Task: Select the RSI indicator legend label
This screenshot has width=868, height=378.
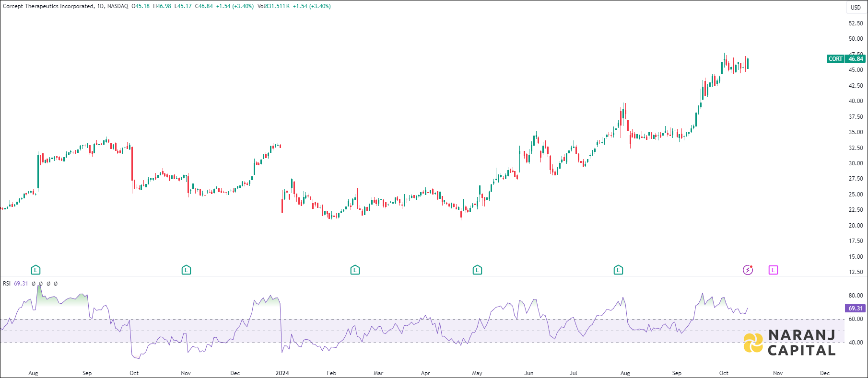Action: click(x=7, y=284)
